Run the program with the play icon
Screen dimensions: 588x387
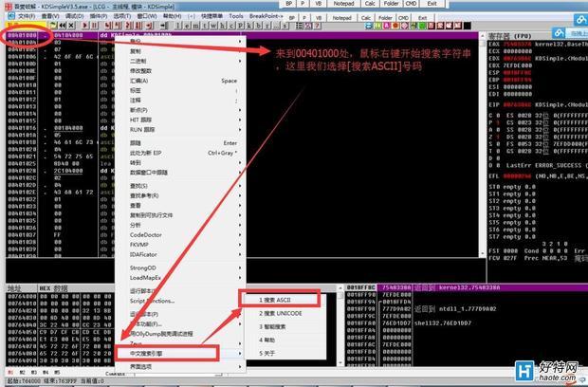[x=85, y=26]
